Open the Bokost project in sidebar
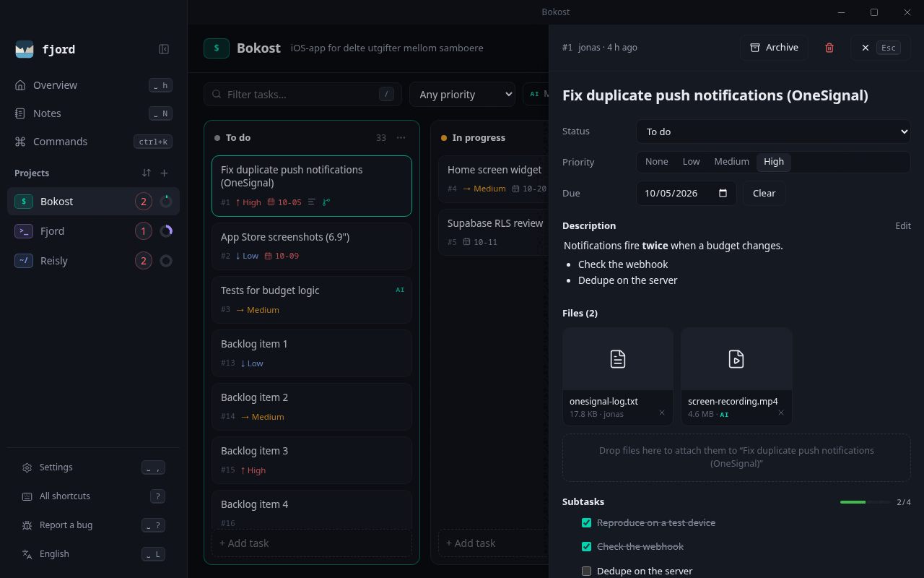924x578 pixels. [x=93, y=202]
